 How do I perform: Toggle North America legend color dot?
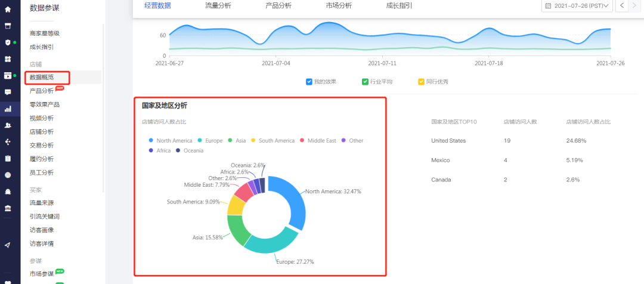point(151,141)
